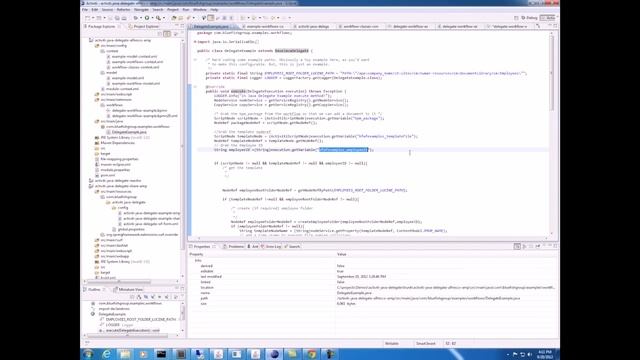Screen dimensions: 640x360
Task: Click Outline panel horizontal scrollbar
Action: (127, 336)
